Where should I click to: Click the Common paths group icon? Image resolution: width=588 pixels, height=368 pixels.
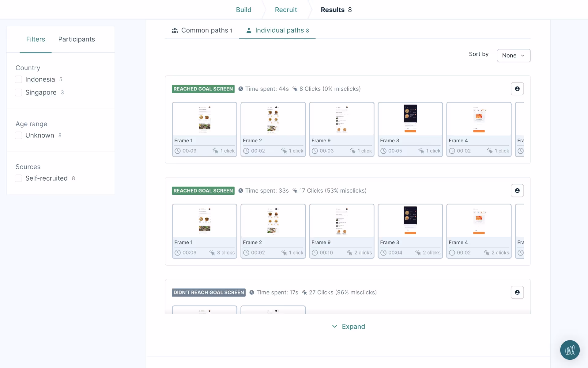tap(175, 30)
